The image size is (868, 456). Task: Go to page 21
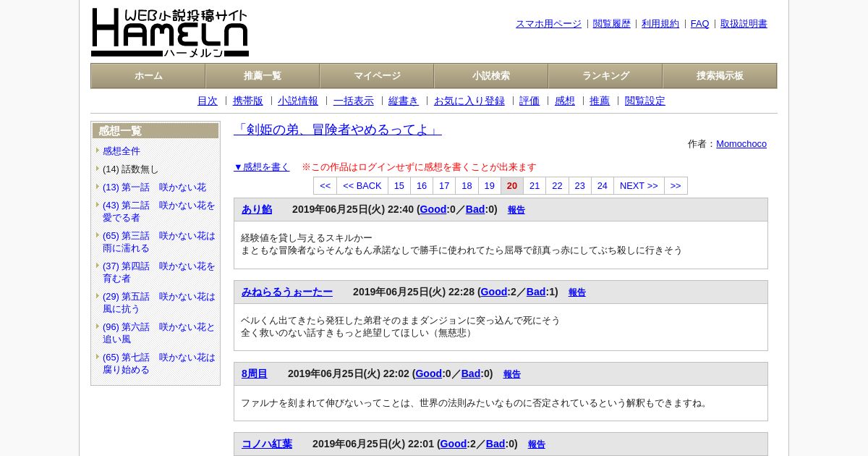tap(535, 186)
